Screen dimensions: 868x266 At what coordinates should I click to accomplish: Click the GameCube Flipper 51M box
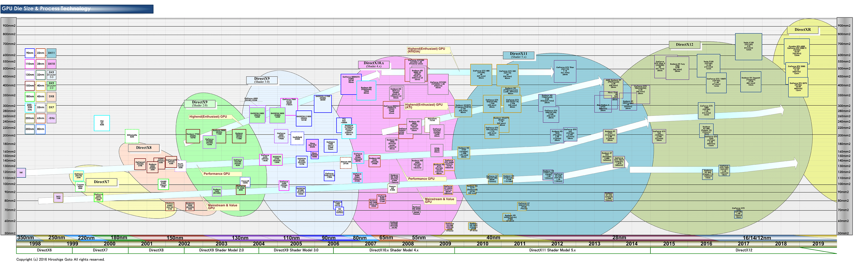(x=163, y=184)
